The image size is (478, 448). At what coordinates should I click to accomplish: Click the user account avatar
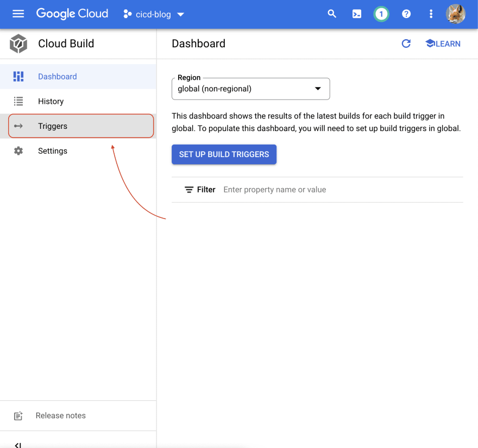[x=455, y=14]
